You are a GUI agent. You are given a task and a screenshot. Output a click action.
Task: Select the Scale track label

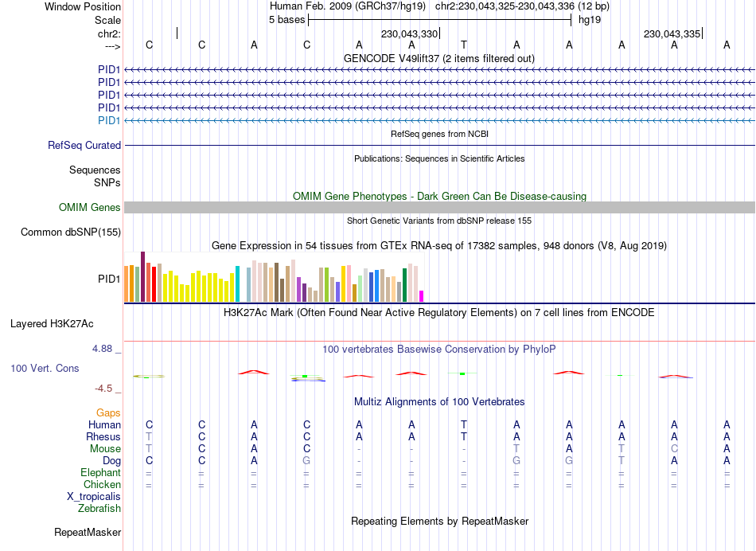coord(107,20)
